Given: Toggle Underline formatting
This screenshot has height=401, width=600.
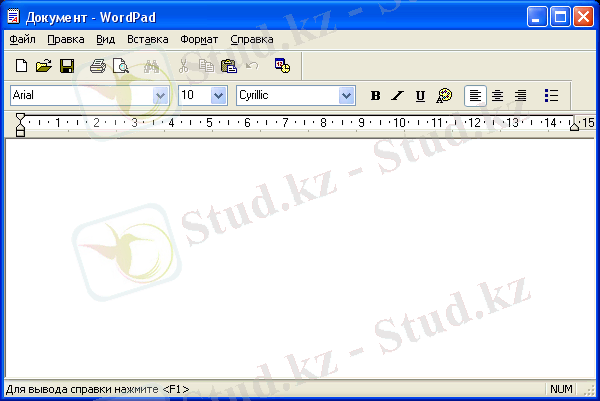Looking at the screenshot, I should point(420,96).
